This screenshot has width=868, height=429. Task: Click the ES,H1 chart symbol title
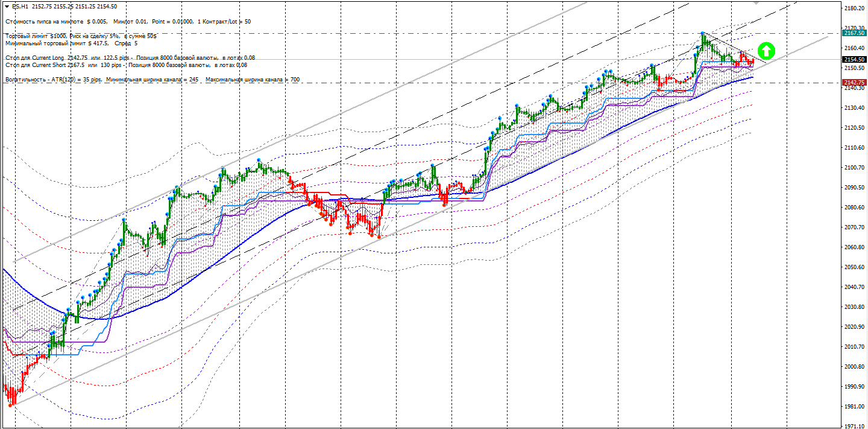tap(20, 5)
